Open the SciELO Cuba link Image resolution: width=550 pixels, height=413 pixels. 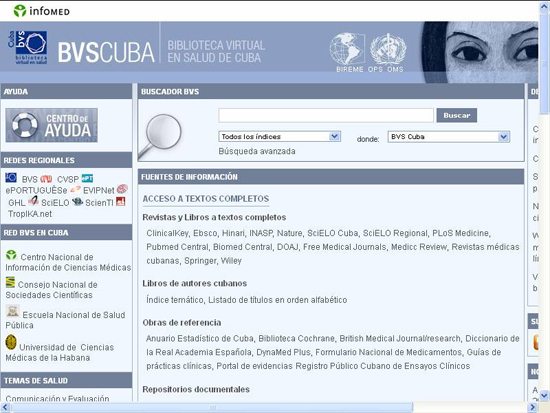point(333,233)
